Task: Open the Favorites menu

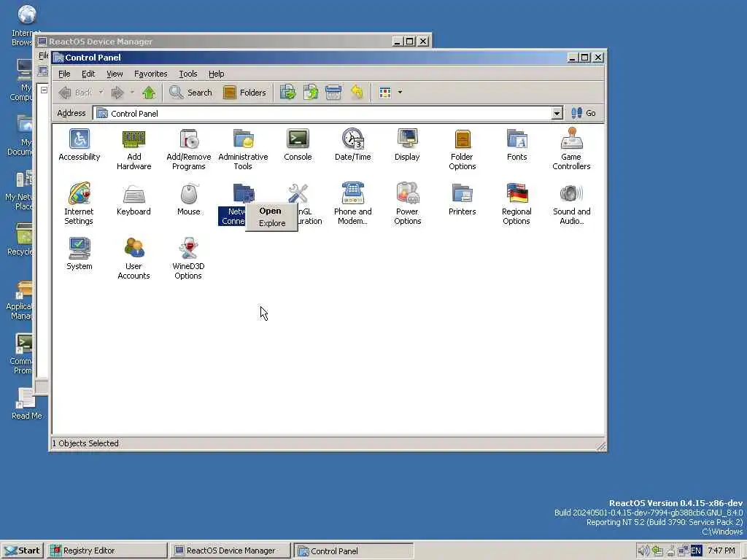Action: [x=150, y=74]
